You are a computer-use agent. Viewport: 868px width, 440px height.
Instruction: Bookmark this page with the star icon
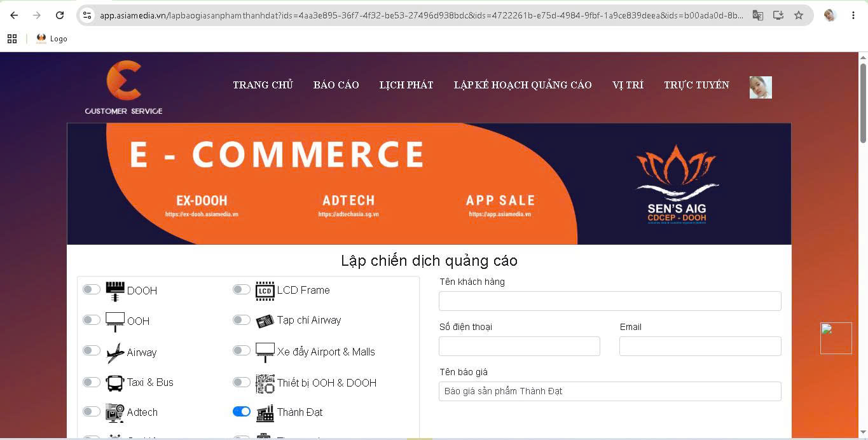click(x=799, y=15)
